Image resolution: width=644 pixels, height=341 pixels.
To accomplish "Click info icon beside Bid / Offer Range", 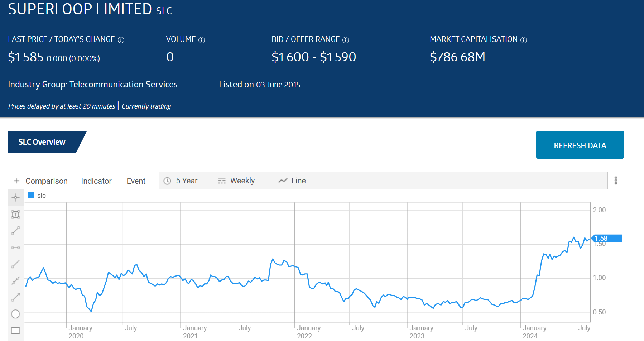I will pos(346,40).
